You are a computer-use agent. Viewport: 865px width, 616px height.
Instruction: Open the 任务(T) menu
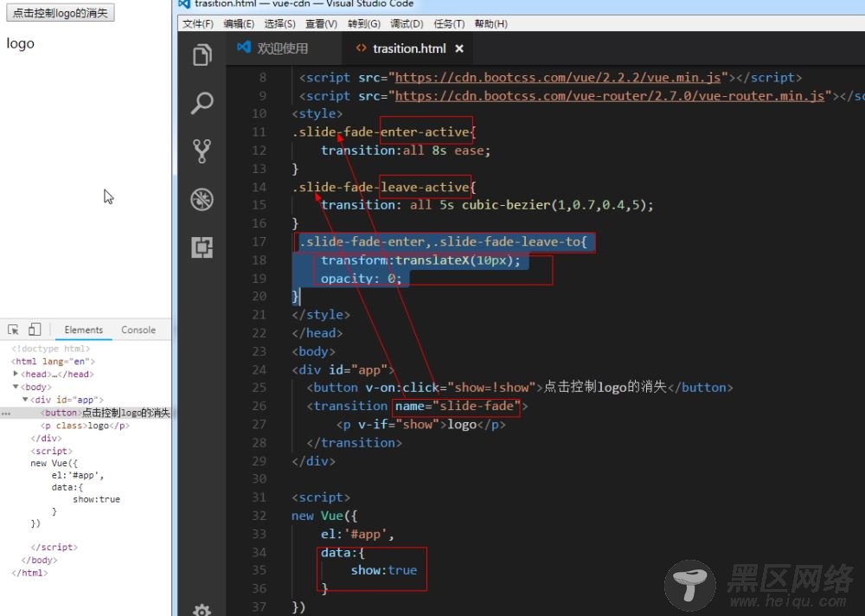pyautogui.click(x=449, y=23)
